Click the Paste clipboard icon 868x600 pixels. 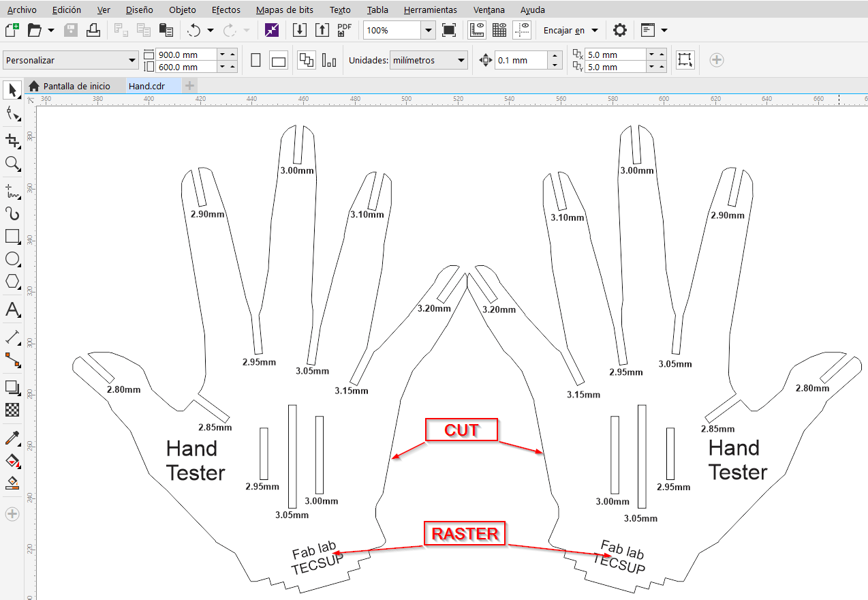[166, 30]
